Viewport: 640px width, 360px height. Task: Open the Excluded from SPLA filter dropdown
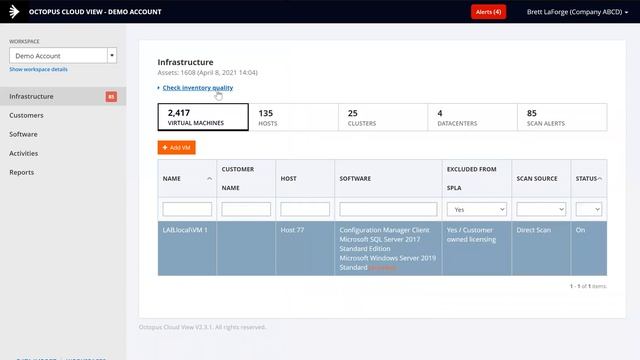point(477,209)
